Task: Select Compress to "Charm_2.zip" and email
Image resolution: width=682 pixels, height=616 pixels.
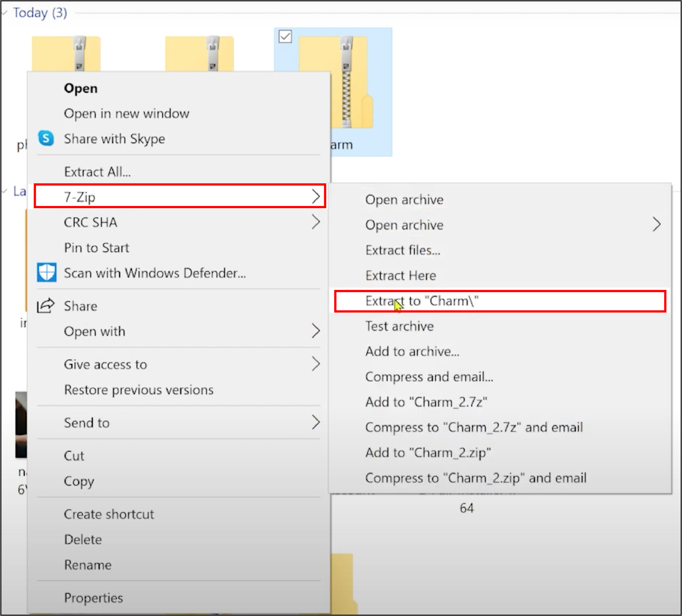Action: click(500, 478)
